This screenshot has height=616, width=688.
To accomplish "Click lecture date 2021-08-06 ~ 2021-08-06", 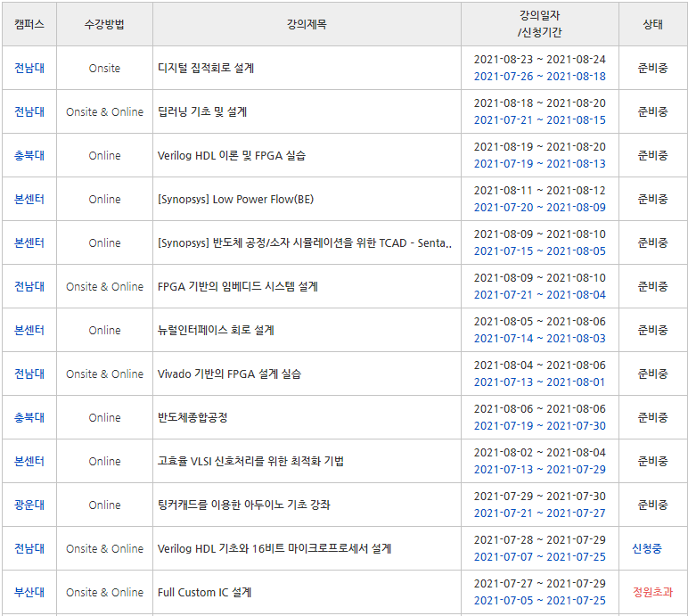I will [540, 409].
